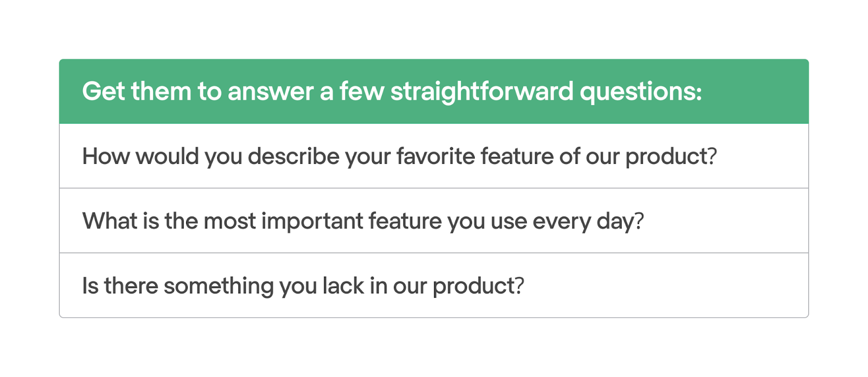Click the word 'questions:' in the header
This screenshot has height=377, width=868.
641,92
